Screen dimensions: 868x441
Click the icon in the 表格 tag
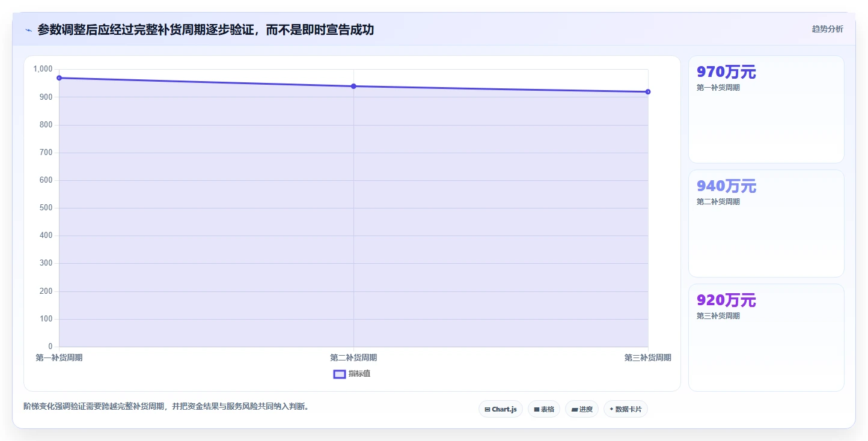point(536,409)
